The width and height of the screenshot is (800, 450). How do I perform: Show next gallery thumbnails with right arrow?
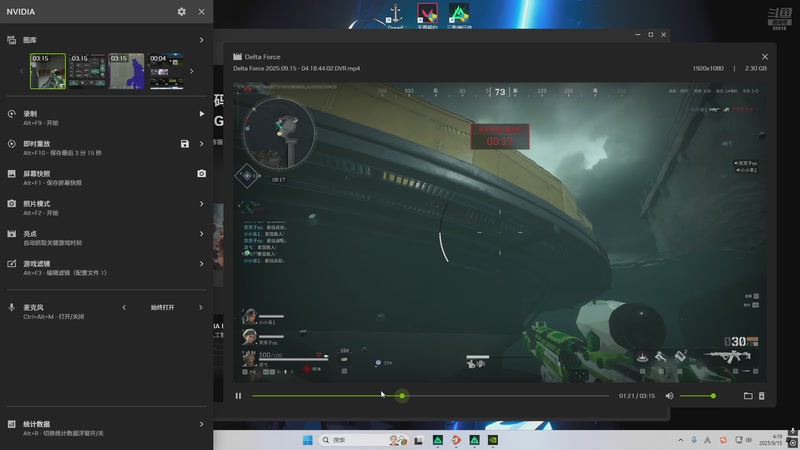pyautogui.click(x=192, y=71)
